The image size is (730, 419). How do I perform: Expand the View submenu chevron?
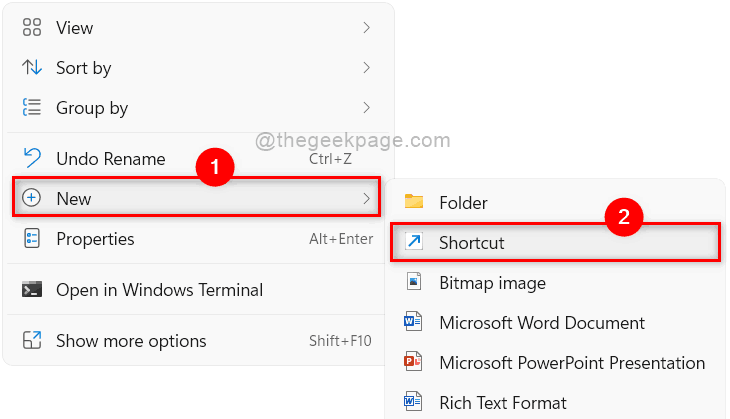(x=366, y=28)
